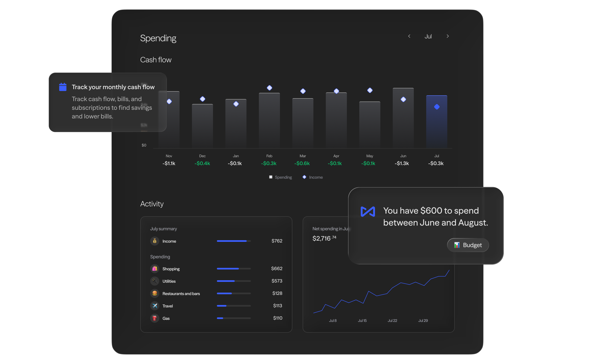
Task: Select the Dec month label on chart
Action: pos(202,156)
